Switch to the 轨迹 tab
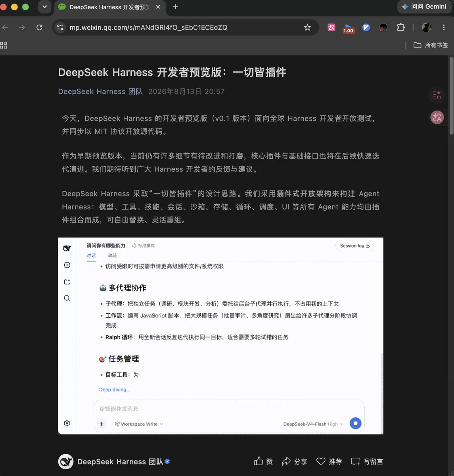454x476 pixels. click(x=113, y=255)
